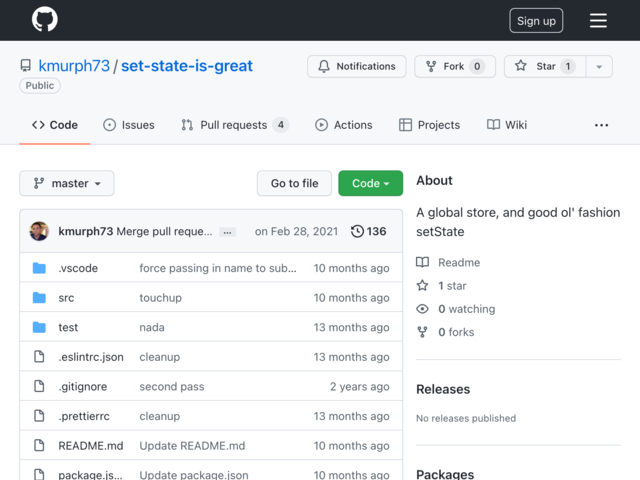Viewport: 640px width, 480px height.
Task: Open the touchup commit message
Action: coord(160,298)
